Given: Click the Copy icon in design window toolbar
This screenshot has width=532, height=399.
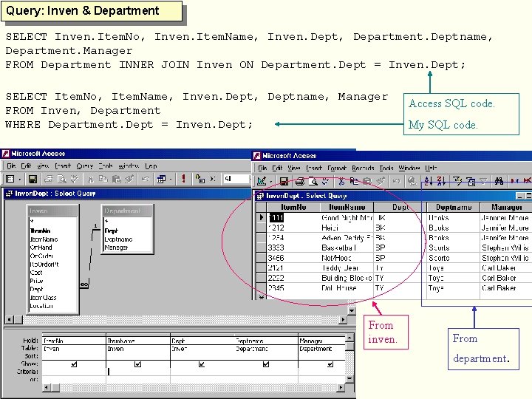Looking at the screenshot, I should 103,179.
